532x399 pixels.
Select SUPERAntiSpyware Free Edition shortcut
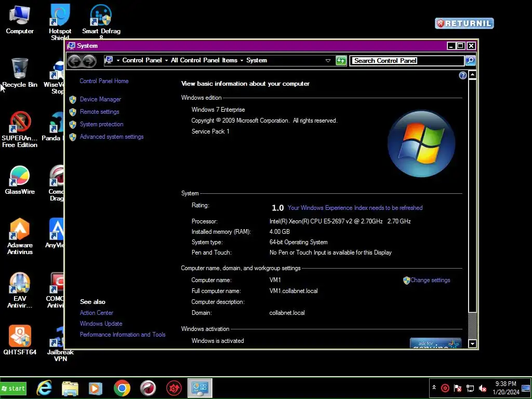point(20,129)
